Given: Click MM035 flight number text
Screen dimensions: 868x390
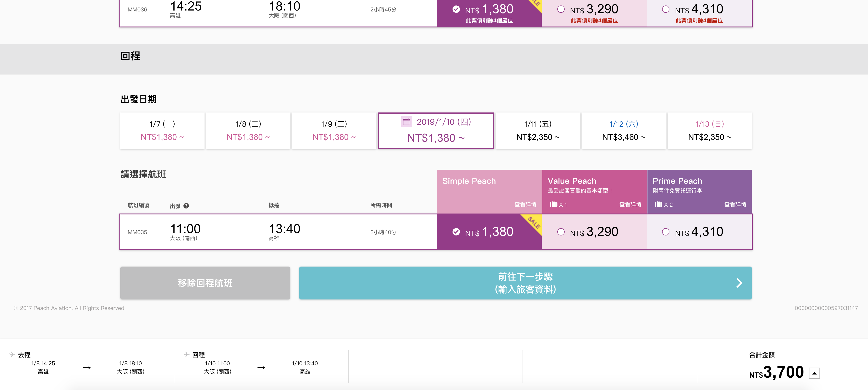Looking at the screenshot, I should point(137,232).
